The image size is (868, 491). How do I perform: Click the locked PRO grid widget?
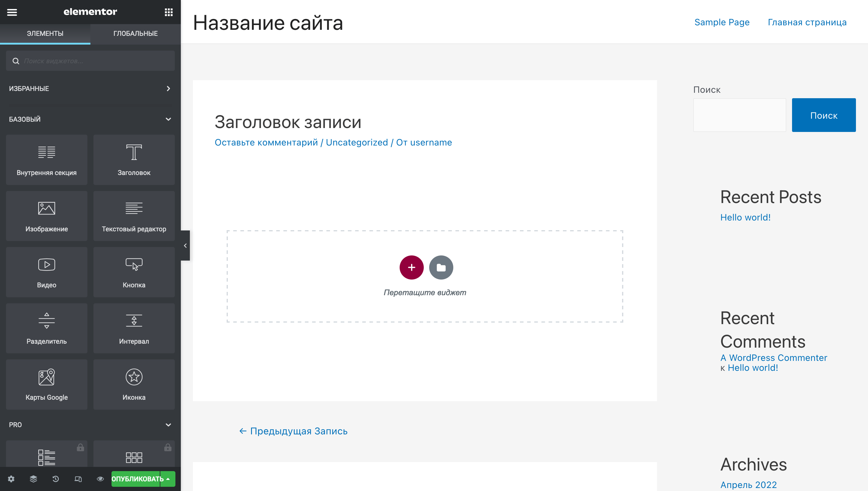pyautogui.click(x=134, y=454)
